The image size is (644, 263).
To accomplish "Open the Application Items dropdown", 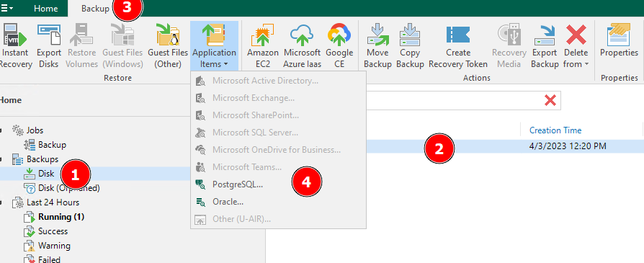I will [x=214, y=46].
